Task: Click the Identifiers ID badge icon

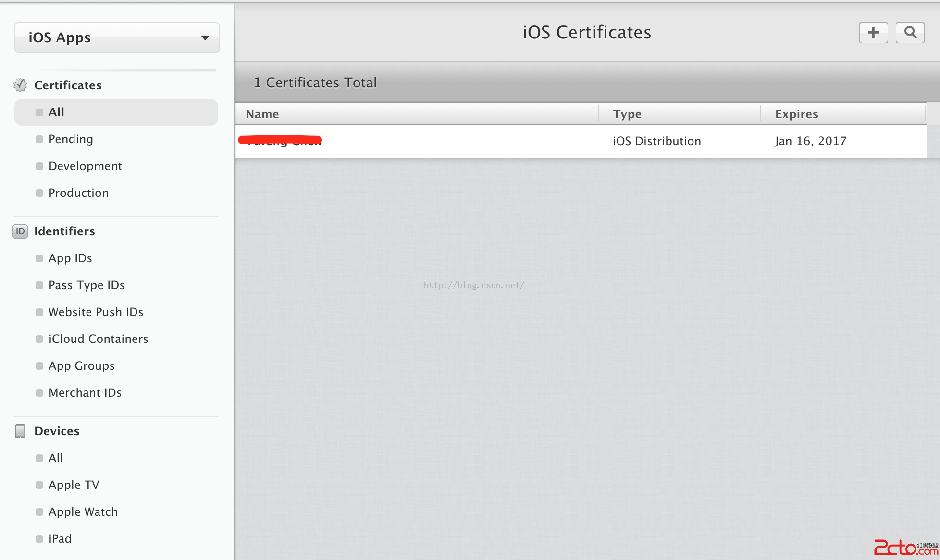Action: coord(20,231)
